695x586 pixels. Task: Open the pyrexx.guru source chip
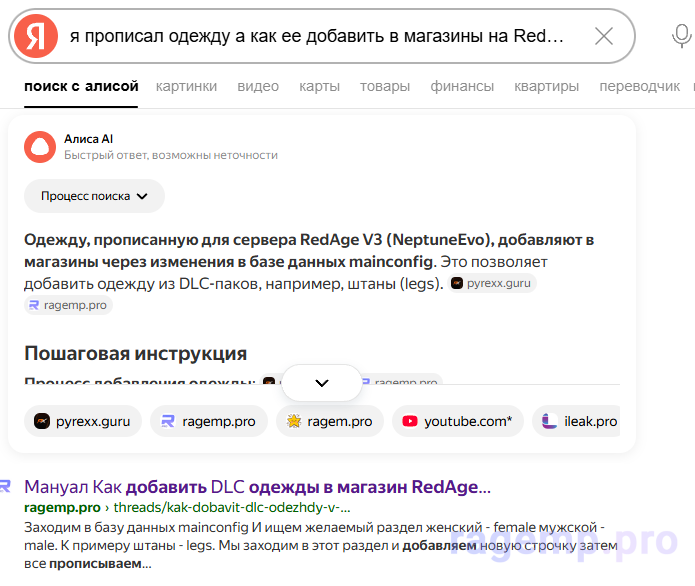[83, 421]
